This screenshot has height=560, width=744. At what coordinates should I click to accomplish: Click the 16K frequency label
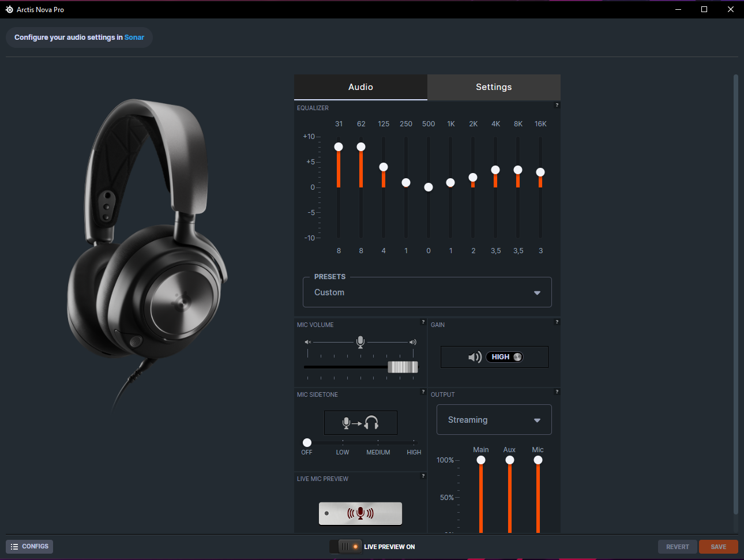[540, 124]
